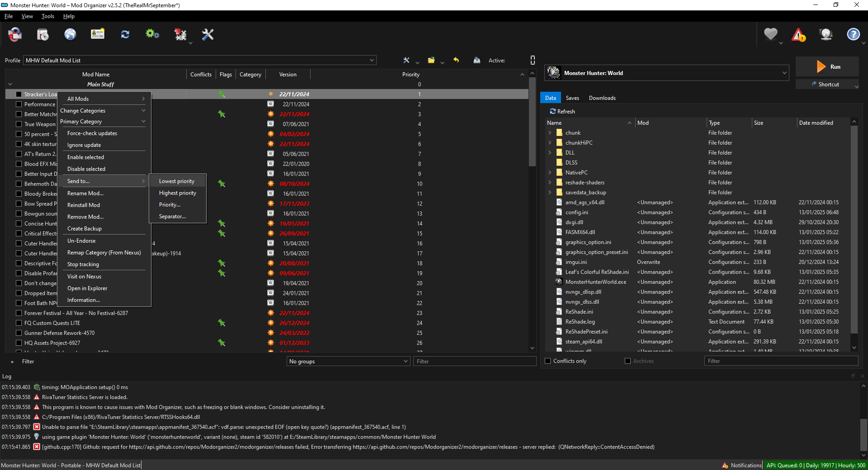
Task: Open the instance manager toolbar icon
Action: pyautogui.click(x=15, y=34)
